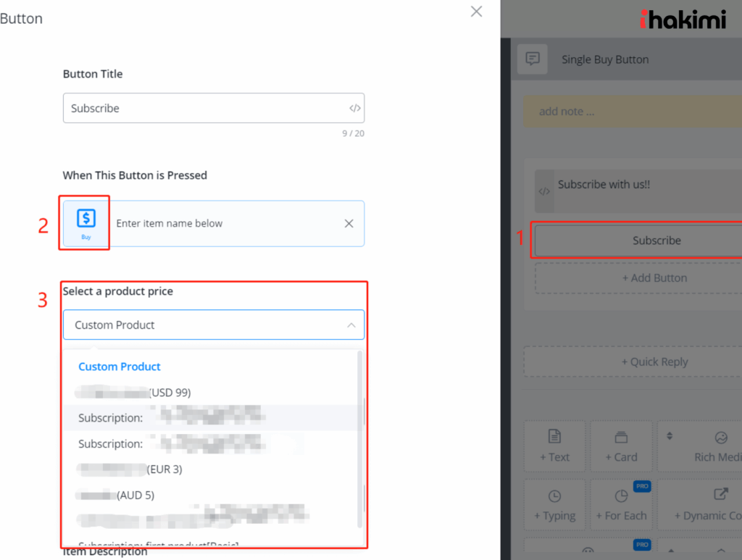This screenshot has width=742, height=560.
Task: Click the Single Buy Button chat icon
Action: coord(533,59)
